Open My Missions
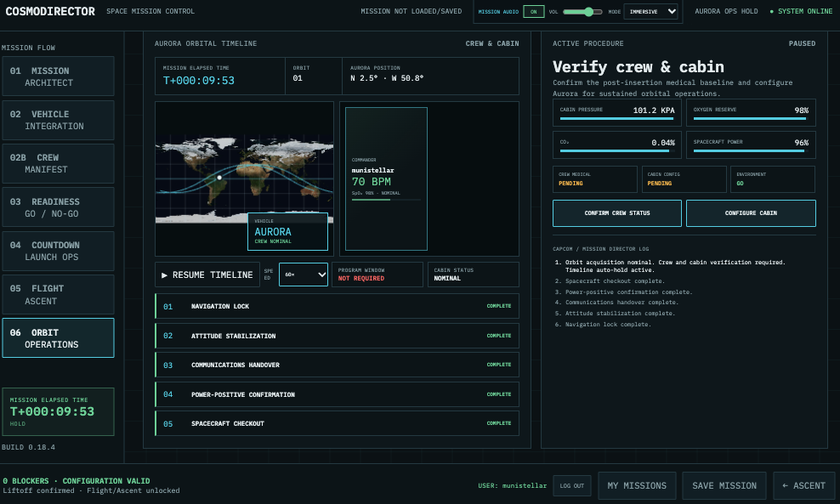The height and width of the screenshot is (504, 840). 637,486
